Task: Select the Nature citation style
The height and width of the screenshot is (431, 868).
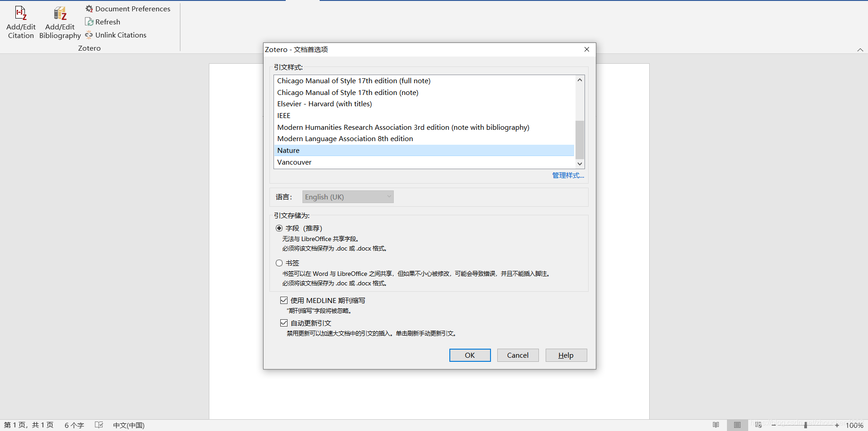Action: point(424,150)
